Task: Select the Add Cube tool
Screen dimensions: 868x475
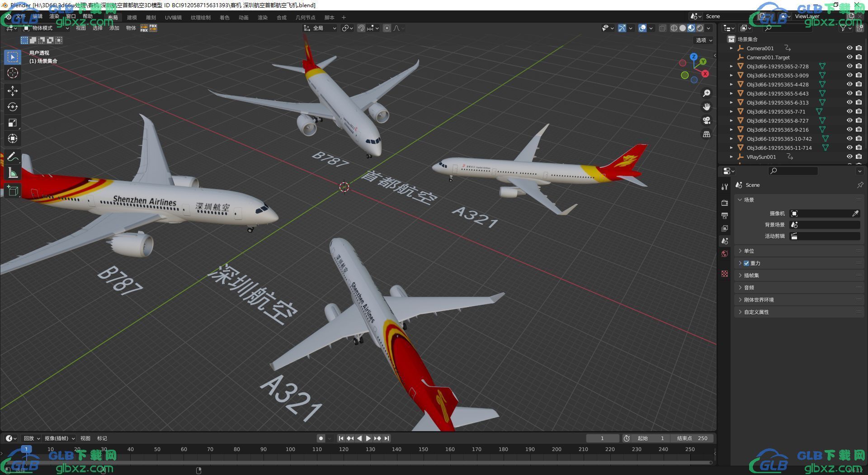Action: tap(13, 191)
